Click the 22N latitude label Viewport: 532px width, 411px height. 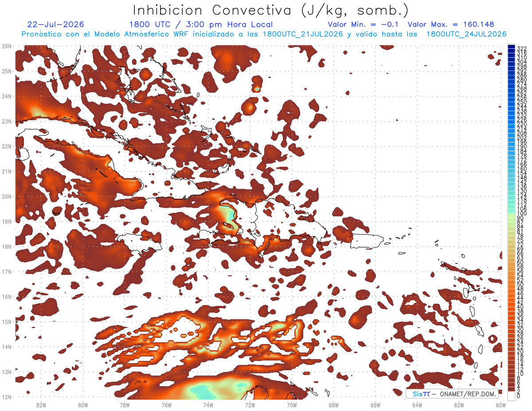[x=7, y=146]
